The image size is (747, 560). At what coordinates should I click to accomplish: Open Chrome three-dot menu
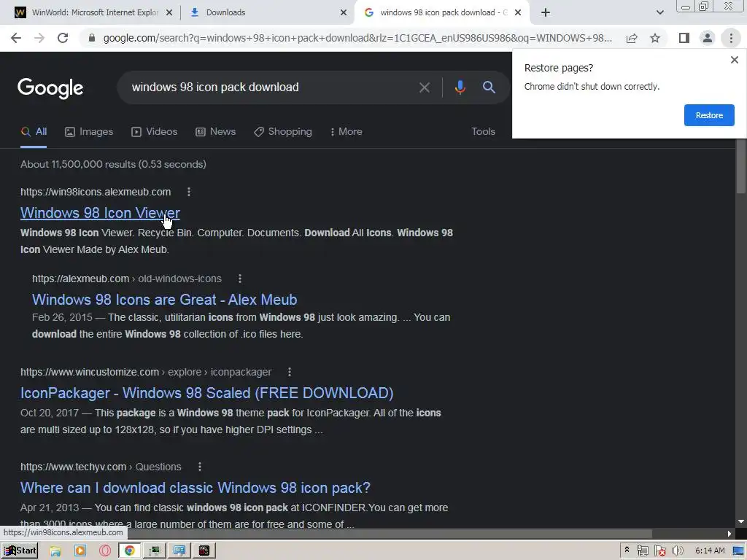point(731,38)
